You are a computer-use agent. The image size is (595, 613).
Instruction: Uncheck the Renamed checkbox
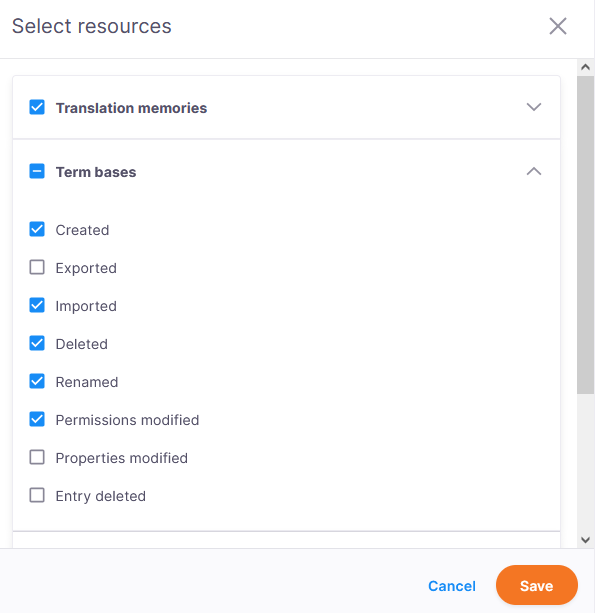coord(37,381)
